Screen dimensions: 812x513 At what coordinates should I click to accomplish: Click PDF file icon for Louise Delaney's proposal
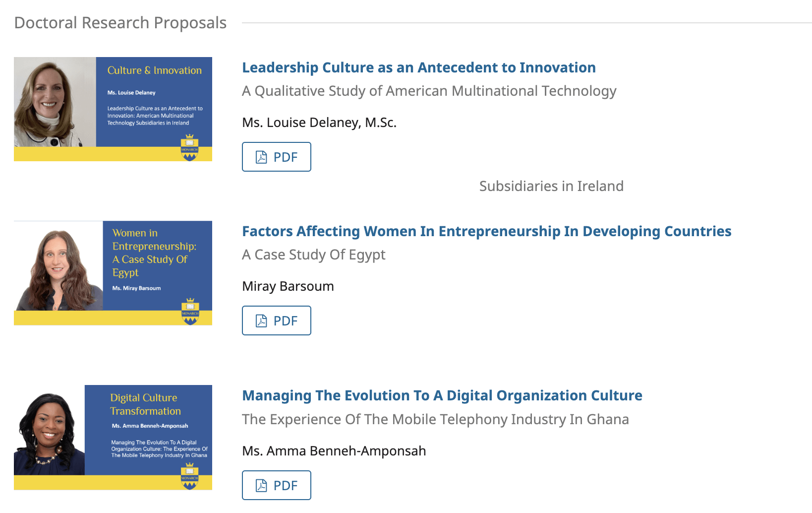pyautogui.click(x=261, y=157)
